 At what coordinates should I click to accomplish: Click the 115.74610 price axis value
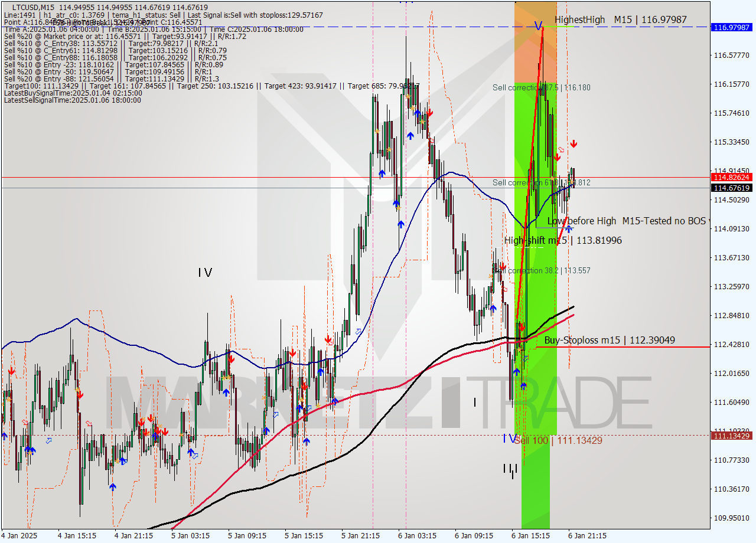732,113
